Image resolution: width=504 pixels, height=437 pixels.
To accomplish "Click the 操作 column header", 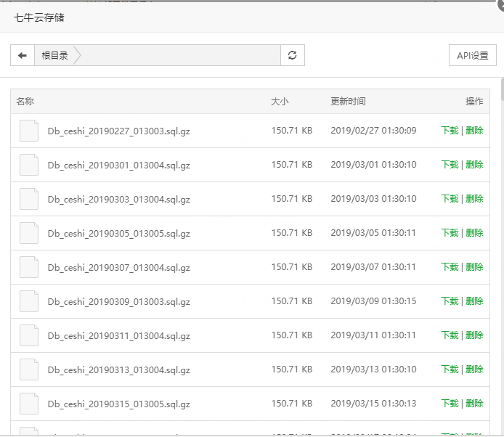I will point(474,101).
